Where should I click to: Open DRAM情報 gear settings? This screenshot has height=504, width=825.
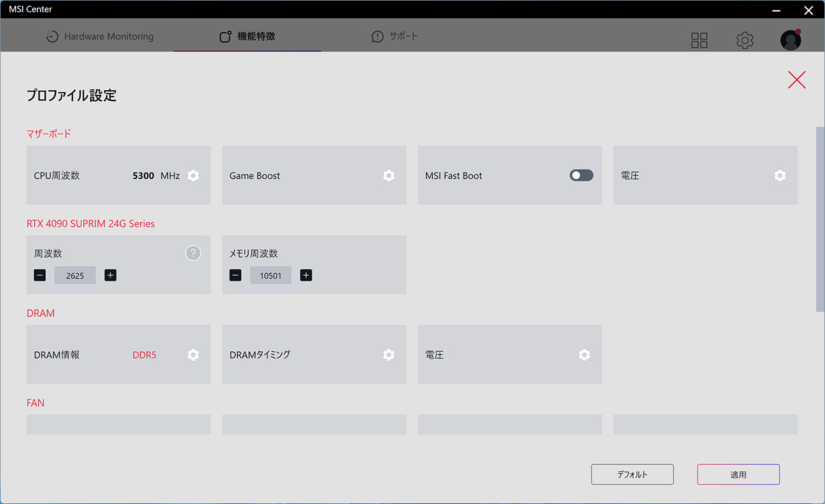coord(193,354)
